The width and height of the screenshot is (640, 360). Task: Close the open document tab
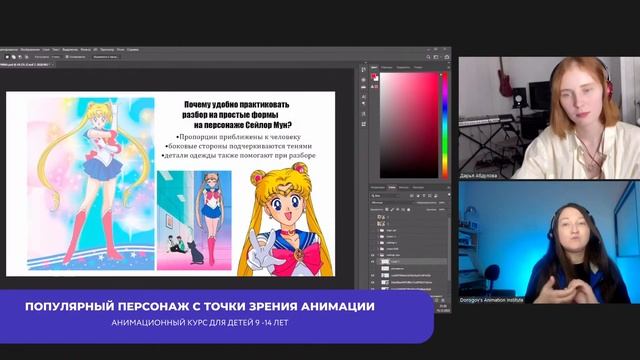click(53, 64)
